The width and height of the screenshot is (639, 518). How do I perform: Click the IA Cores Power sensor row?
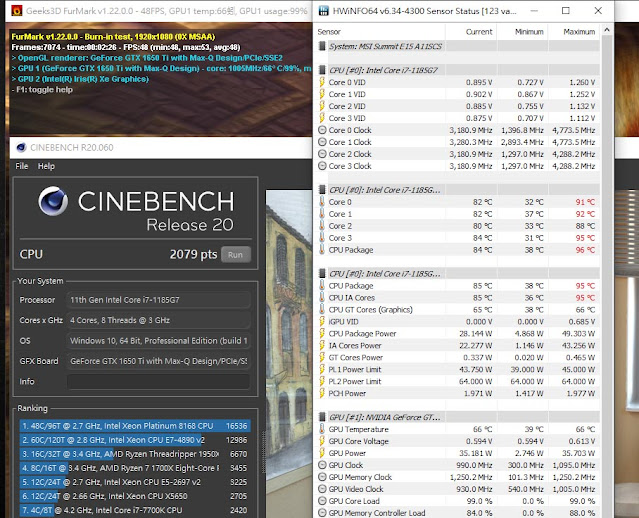(x=458, y=346)
